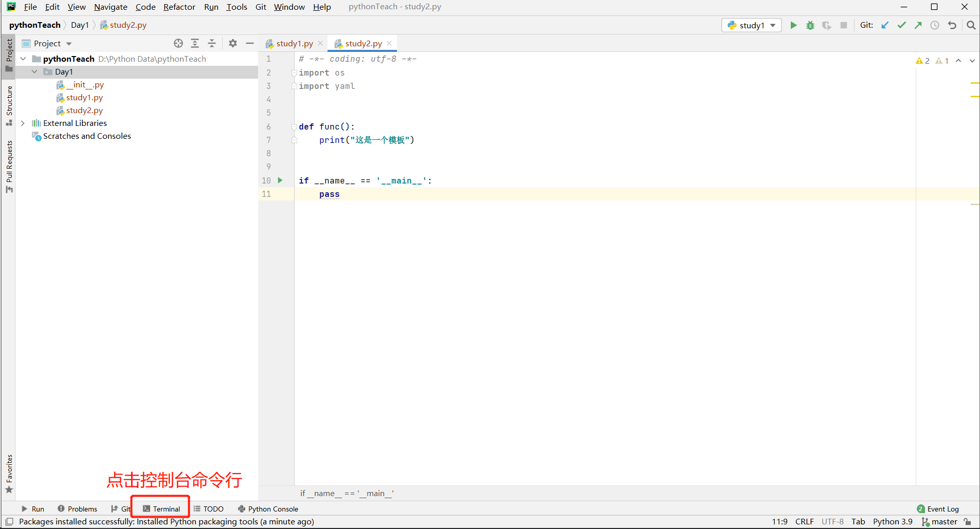This screenshot has width=980, height=529.
Task: Change UTF-8 file encoding
Action: click(832, 522)
